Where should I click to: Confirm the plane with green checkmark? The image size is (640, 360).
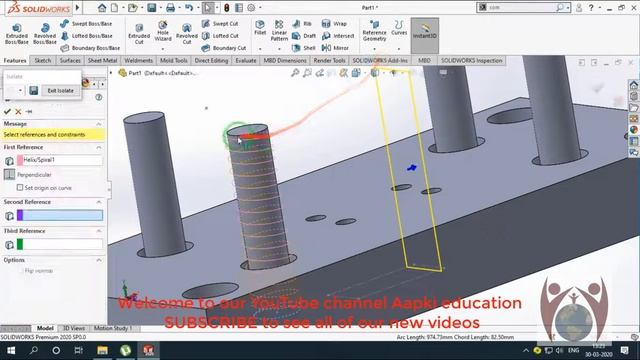click(7, 111)
